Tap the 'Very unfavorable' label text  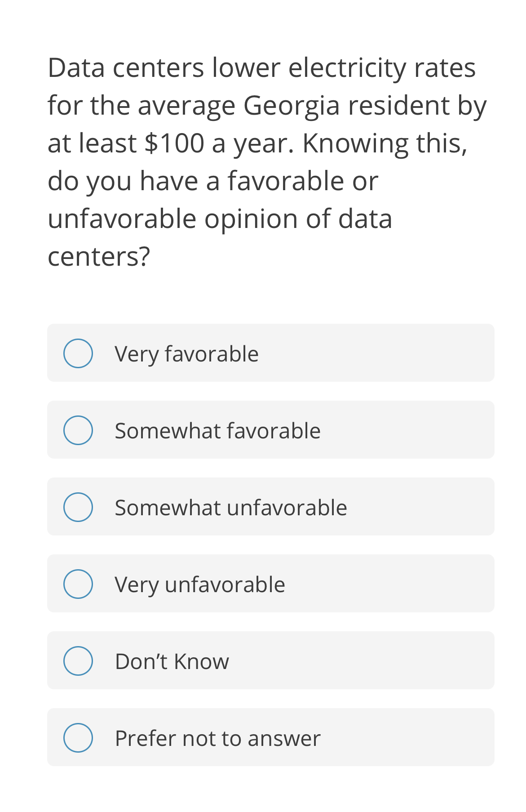click(200, 585)
